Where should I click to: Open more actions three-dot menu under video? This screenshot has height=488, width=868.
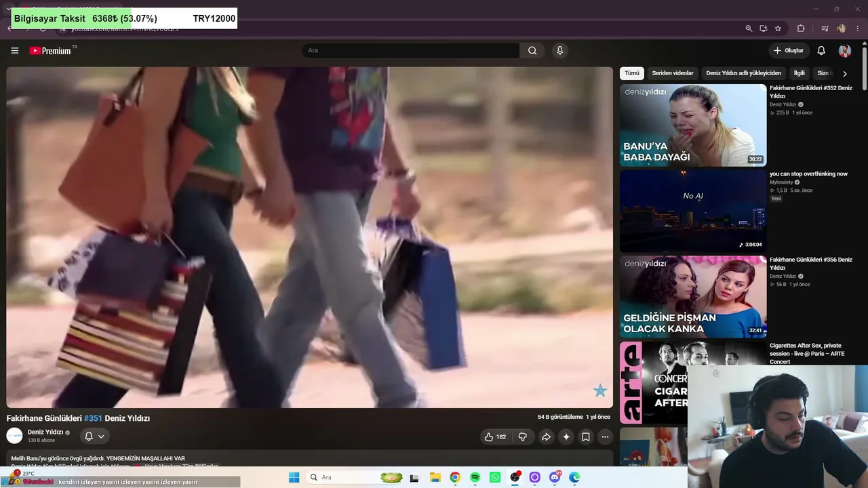click(605, 437)
